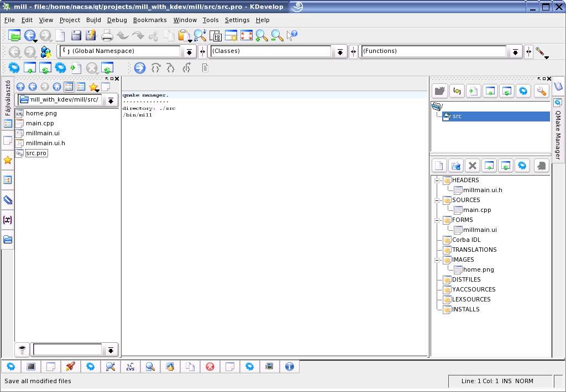Open the Project menu
566x392 pixels.
(x=70, y=20)
